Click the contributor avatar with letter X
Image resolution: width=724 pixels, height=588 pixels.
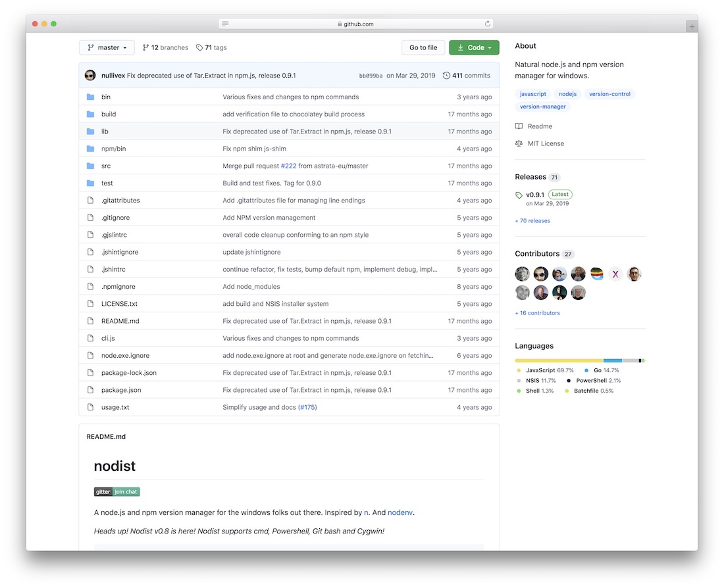[x=615, y=274]
